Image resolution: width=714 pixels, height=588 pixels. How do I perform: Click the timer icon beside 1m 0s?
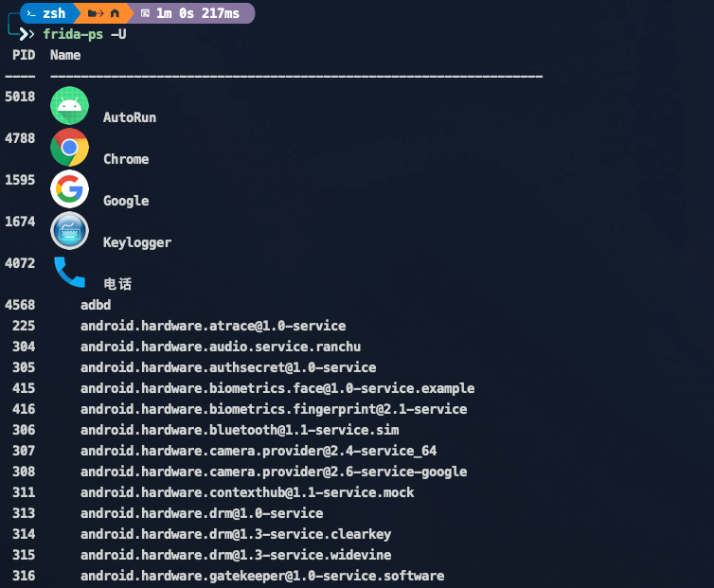coord(145,13)
